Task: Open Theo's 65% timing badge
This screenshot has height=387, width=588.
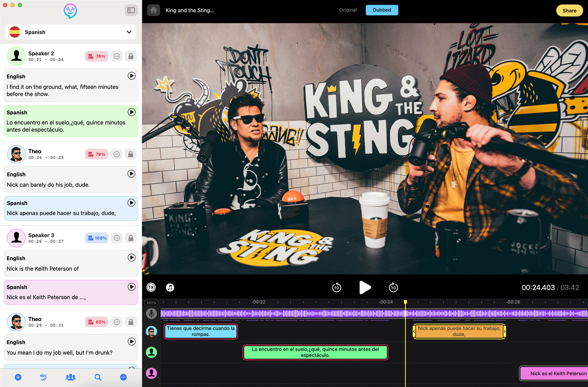Action: (96, 322)
